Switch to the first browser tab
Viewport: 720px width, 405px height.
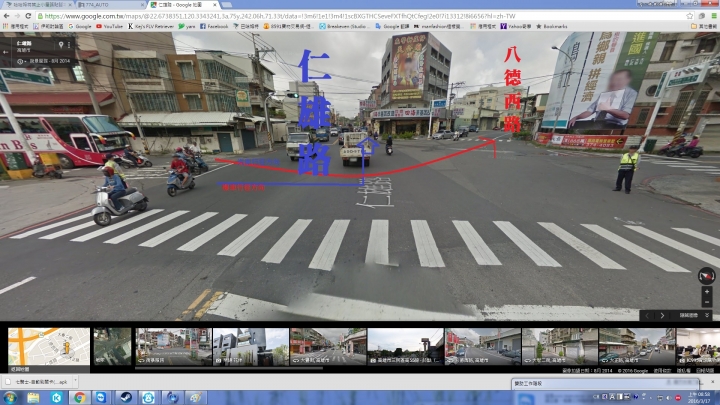[x=38, y=5]
